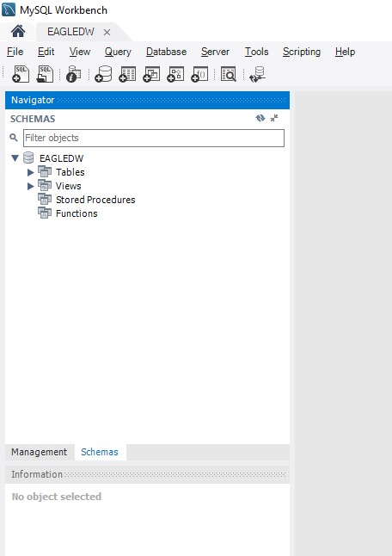Select the Functions tree label
The height and width of the screenshot is (556, 392).
(77, 213)
